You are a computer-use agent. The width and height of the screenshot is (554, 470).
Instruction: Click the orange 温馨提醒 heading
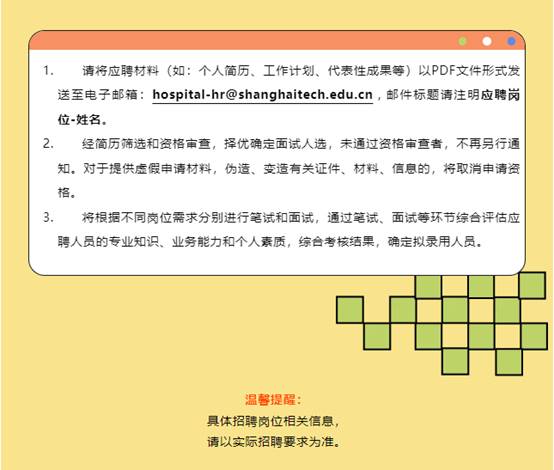pyautogui.click(x=271, y=400)
